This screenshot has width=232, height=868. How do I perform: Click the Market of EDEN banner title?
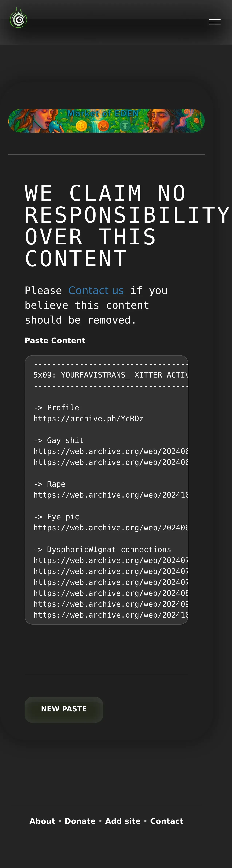(103, 113)
